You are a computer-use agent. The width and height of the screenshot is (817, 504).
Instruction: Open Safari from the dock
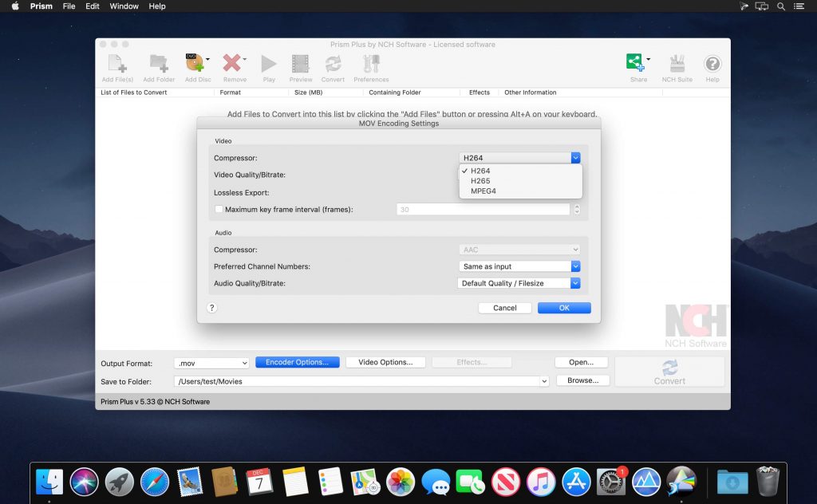[155, 482]
